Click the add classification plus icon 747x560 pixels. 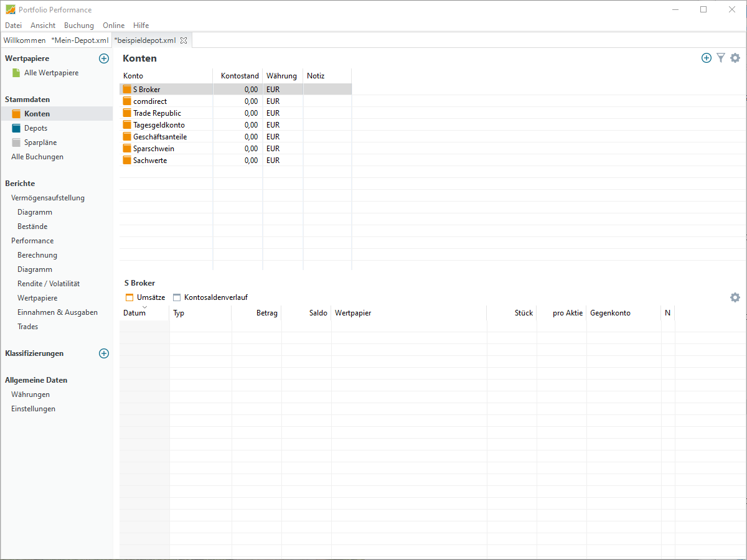[x=104, y=353]
